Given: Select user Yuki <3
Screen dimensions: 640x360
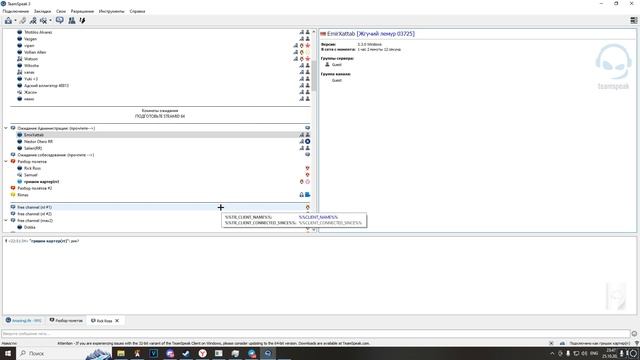Looking at the screenshot, I should tap(31, 79).
